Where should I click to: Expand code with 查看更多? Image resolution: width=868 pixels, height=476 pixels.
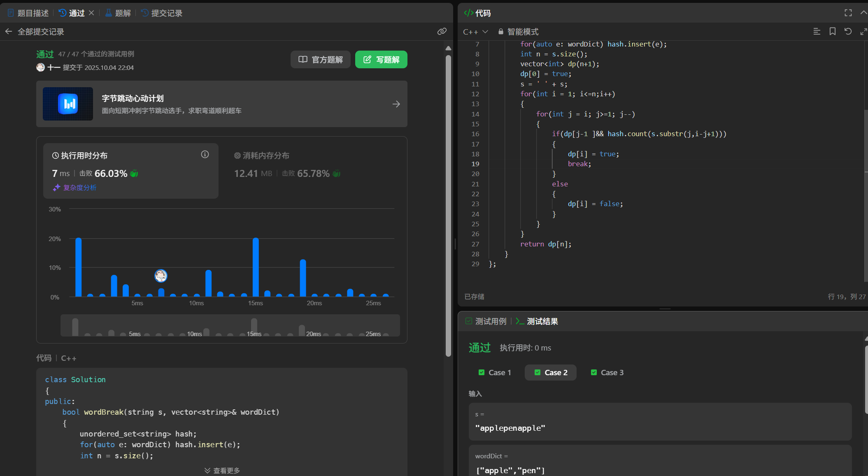pos(222,470)
